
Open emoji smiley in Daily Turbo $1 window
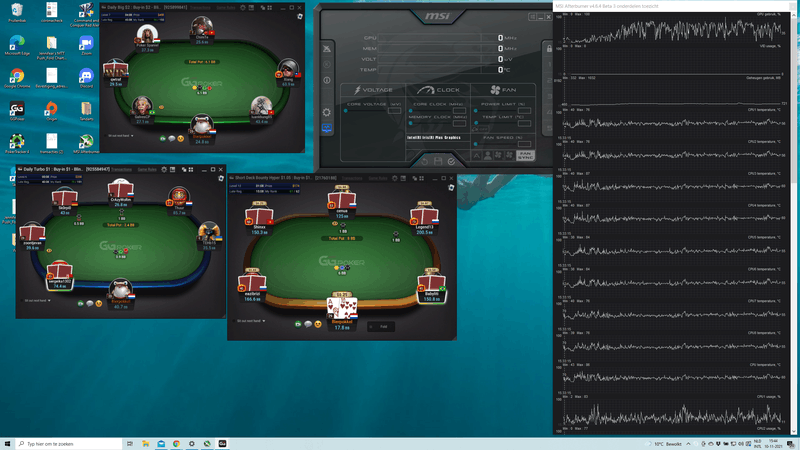[99, 304]
